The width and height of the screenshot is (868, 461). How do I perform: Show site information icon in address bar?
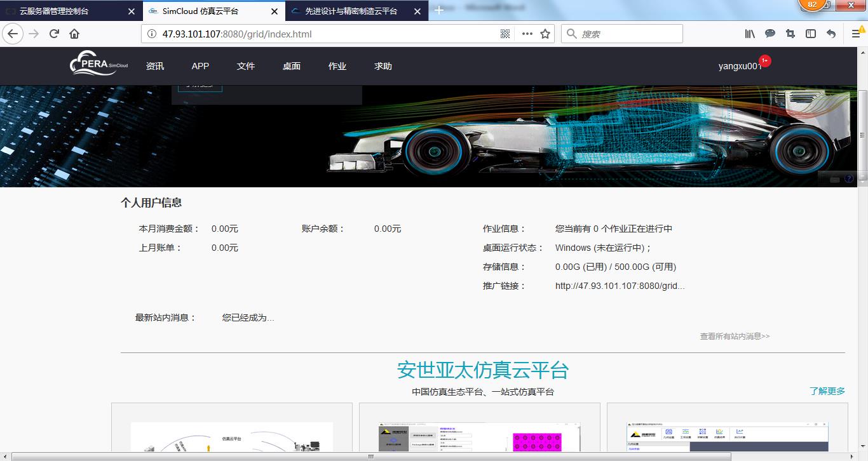[151, 34]
